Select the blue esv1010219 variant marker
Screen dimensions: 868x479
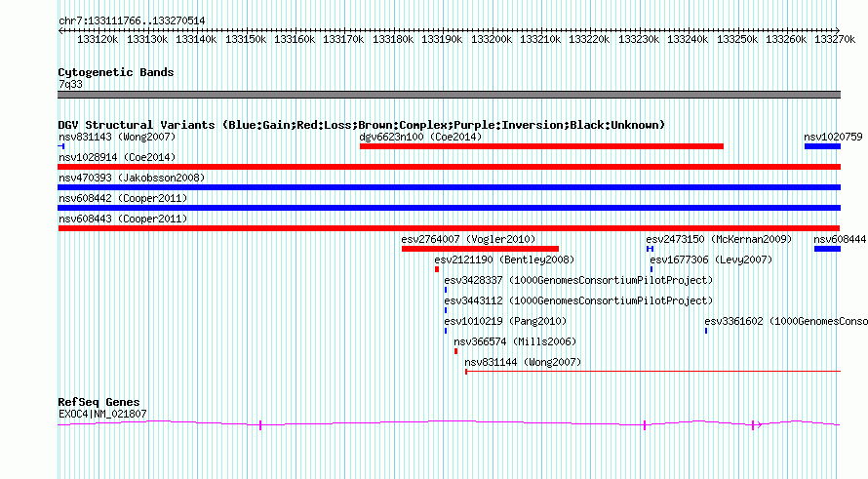[446, 331]
